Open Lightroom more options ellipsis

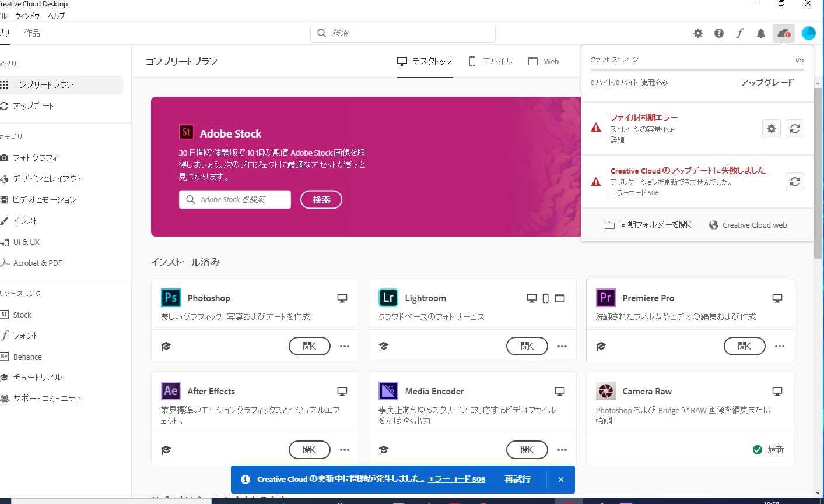pos(562,346)
